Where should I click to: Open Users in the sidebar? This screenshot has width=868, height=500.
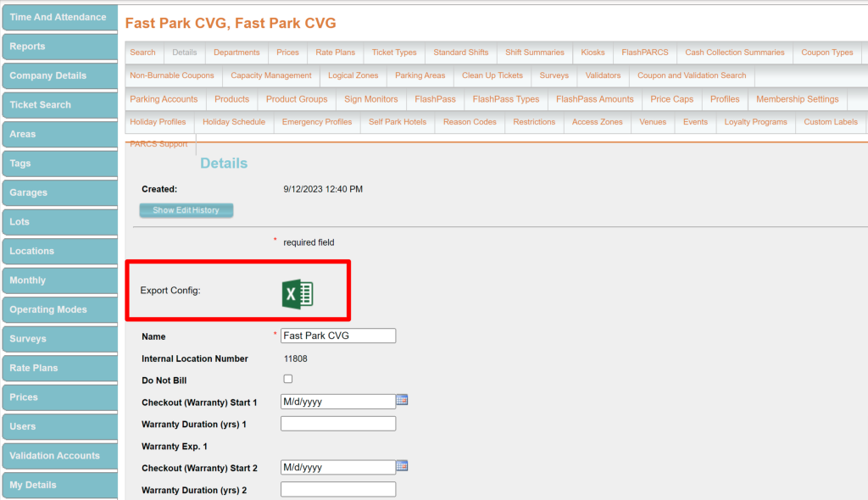(60, 426)
